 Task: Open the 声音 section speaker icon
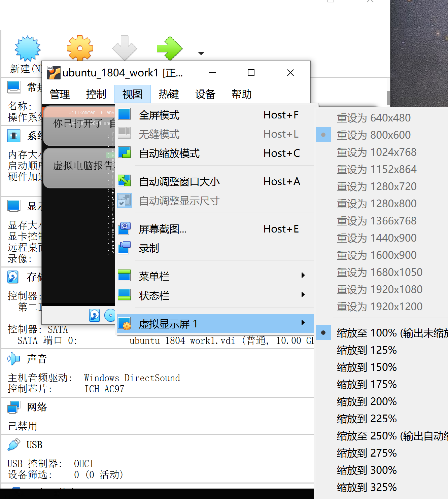pyautogui.click(x=14, y=359)
